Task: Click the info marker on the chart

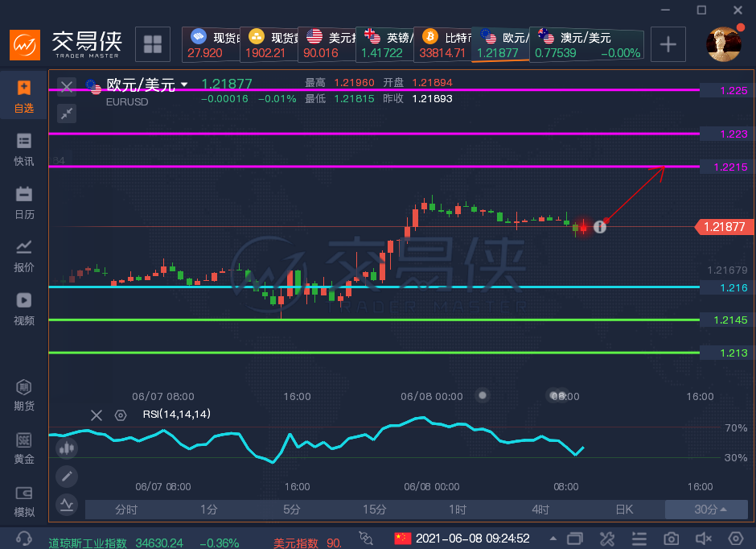Action: [599, 227]
